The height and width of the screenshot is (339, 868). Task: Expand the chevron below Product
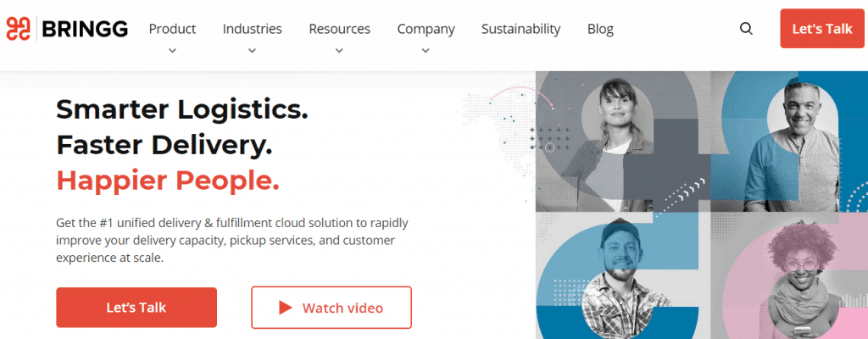coord(172,51)
